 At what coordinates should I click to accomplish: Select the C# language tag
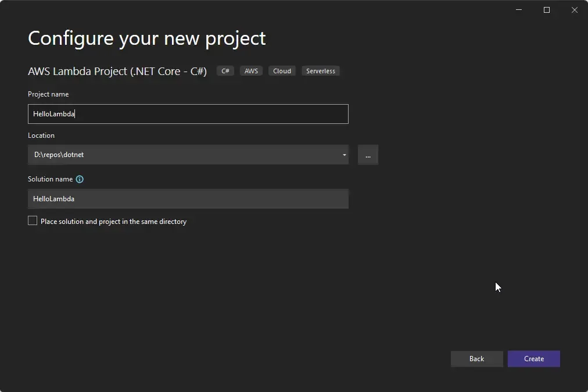[x=225, y=71]
